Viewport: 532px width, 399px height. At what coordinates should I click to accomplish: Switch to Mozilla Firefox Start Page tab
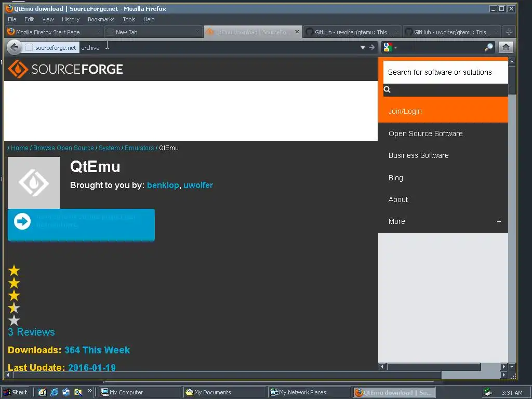(x=54, y=32)
